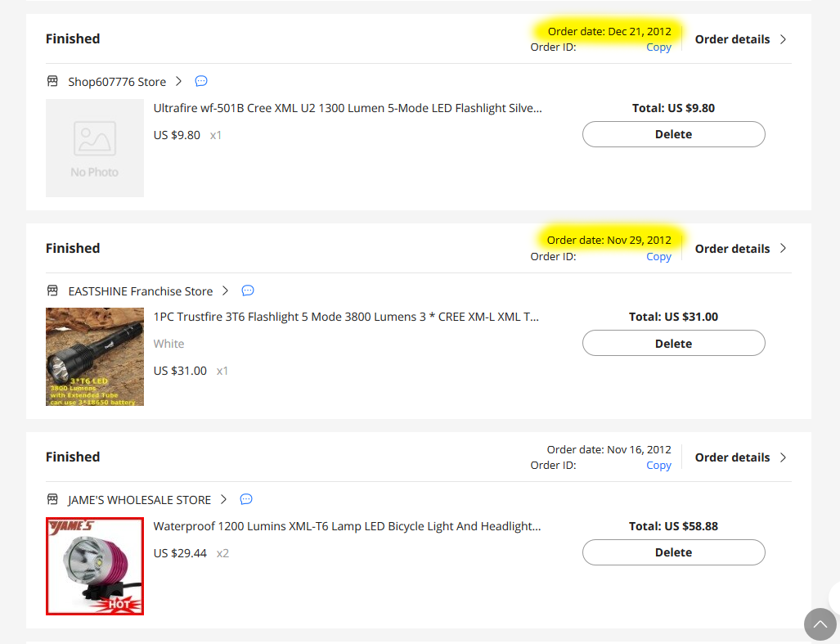Expand Order details for Nov 16 order
This screenshot has height=644, width=840.
point(740,457)
